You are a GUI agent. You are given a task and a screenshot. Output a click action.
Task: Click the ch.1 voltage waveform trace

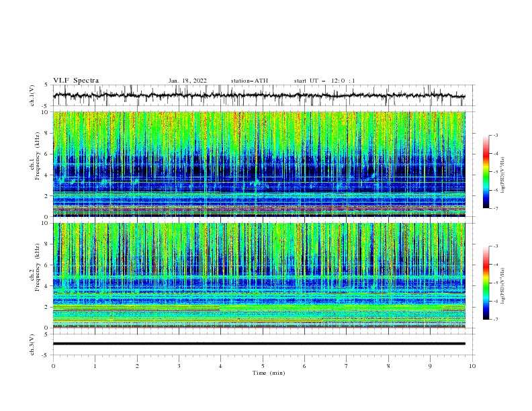[259, 95]
